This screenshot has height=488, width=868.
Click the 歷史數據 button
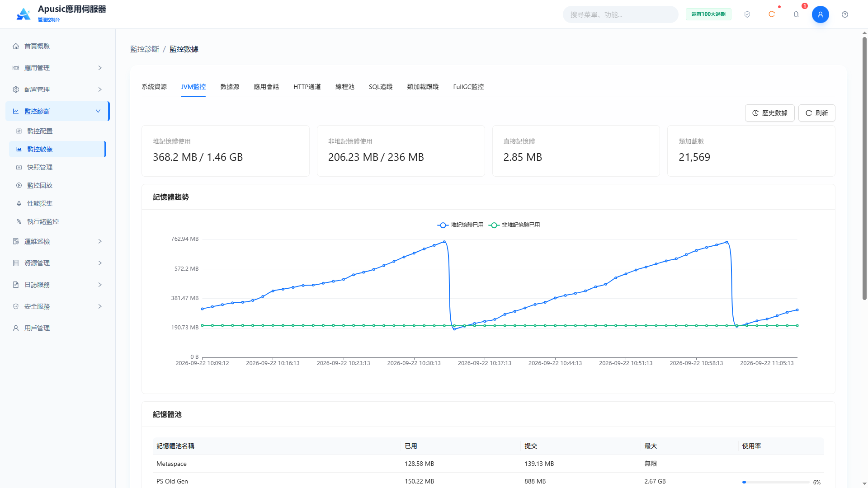tap(769, 113)
